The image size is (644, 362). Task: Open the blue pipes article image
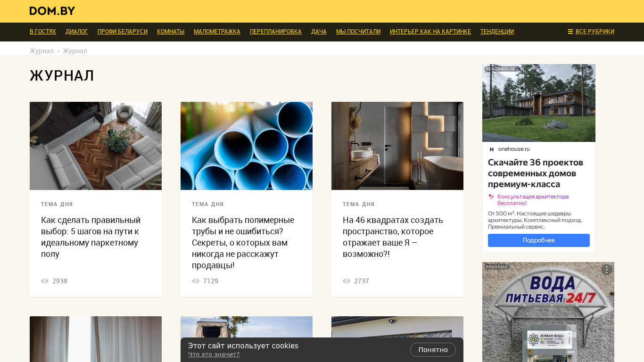coord(247,146)
